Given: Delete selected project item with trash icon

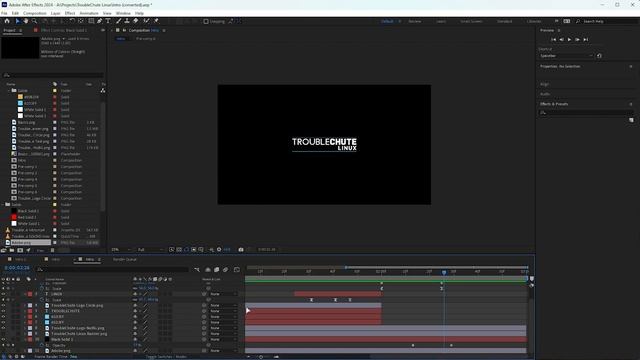Looking at the screenshot, I should (52, 250).
